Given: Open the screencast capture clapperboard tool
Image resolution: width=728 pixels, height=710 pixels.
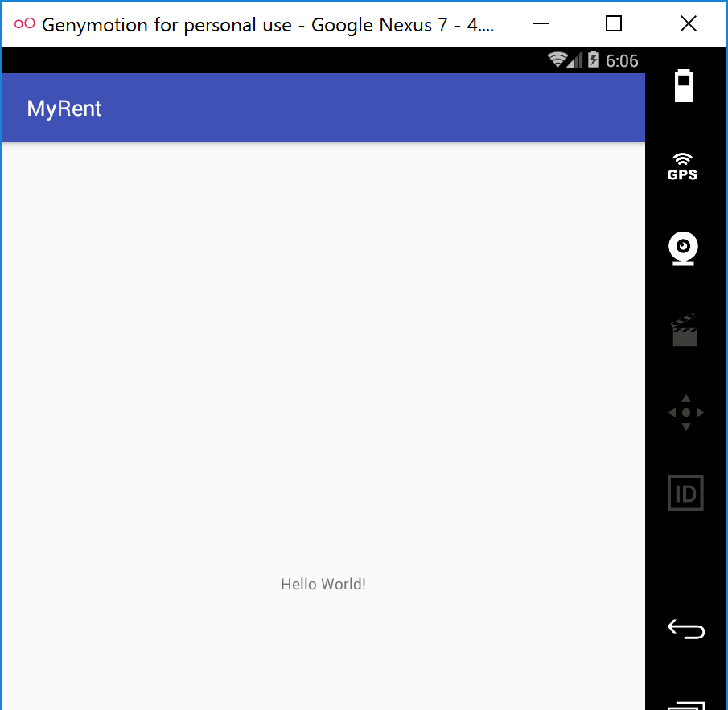Looking at the screenshot, I should click(x=685, y=330).
